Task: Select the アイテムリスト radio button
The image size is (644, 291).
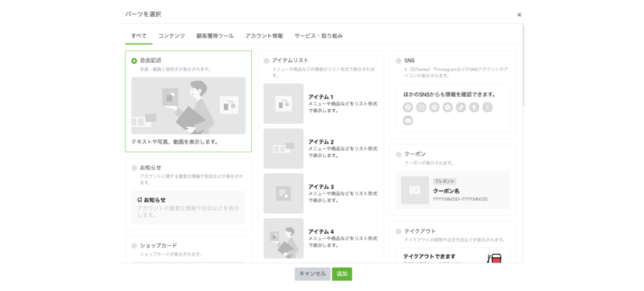Action: pos(266,60)
